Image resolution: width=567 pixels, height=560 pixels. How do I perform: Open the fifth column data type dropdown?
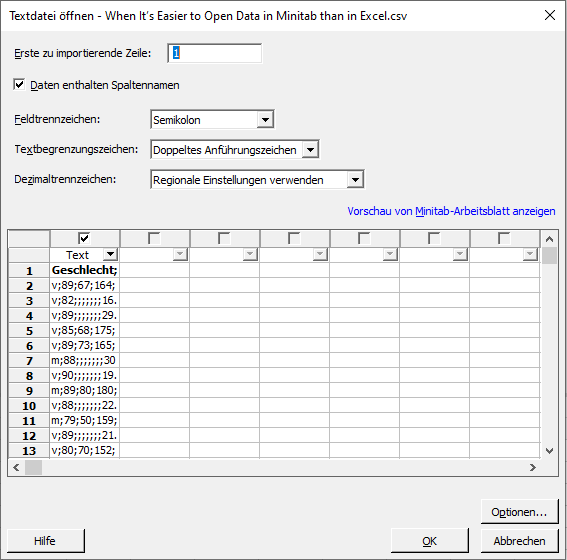390,255
